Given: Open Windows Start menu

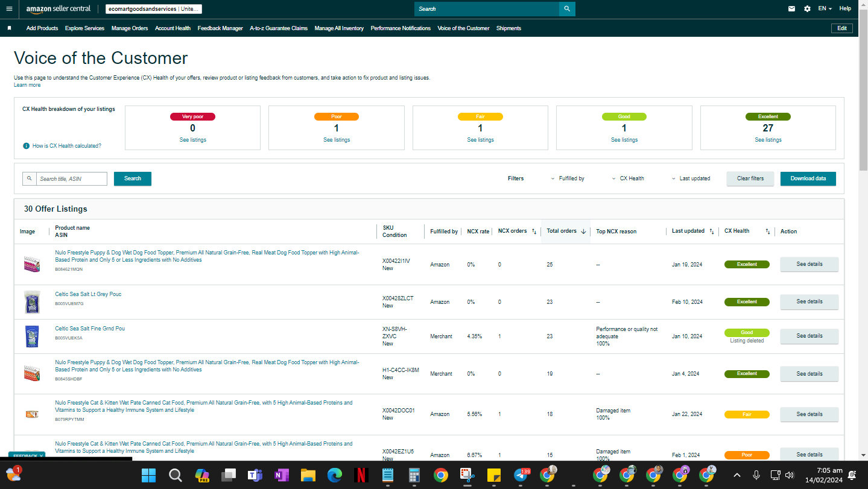Looking at the screenshot, I should click(148, 475).
